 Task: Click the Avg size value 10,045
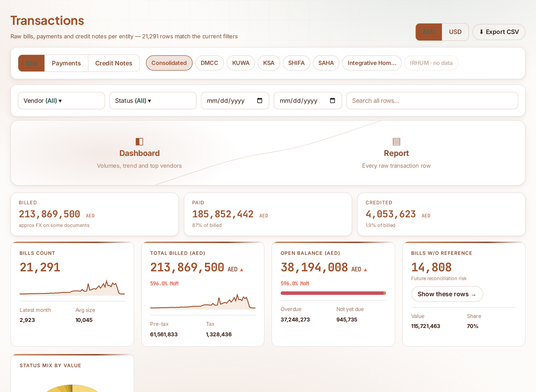84,320
